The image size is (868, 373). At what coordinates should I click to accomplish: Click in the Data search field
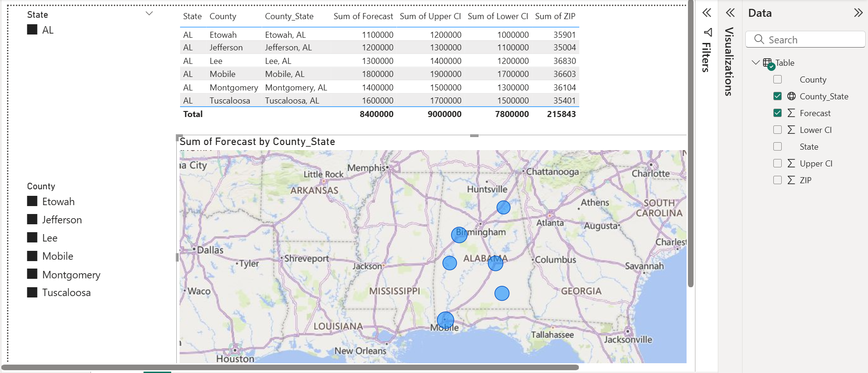(806, 40)
